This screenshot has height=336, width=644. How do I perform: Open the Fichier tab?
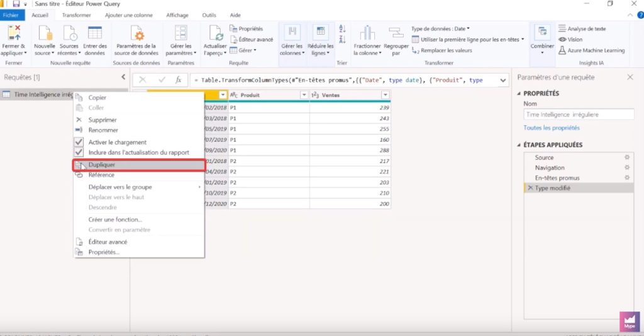pyautogui.click(x=11, y=15)
